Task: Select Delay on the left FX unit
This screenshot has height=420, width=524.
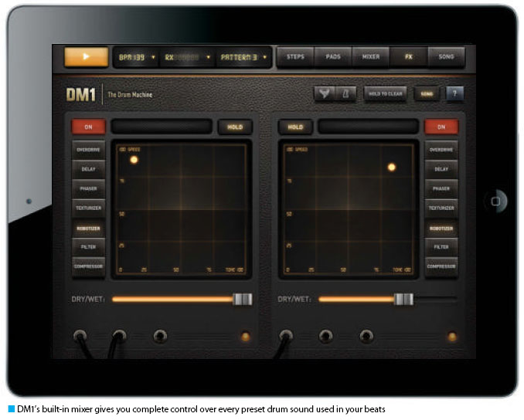Action: (88, 169)
